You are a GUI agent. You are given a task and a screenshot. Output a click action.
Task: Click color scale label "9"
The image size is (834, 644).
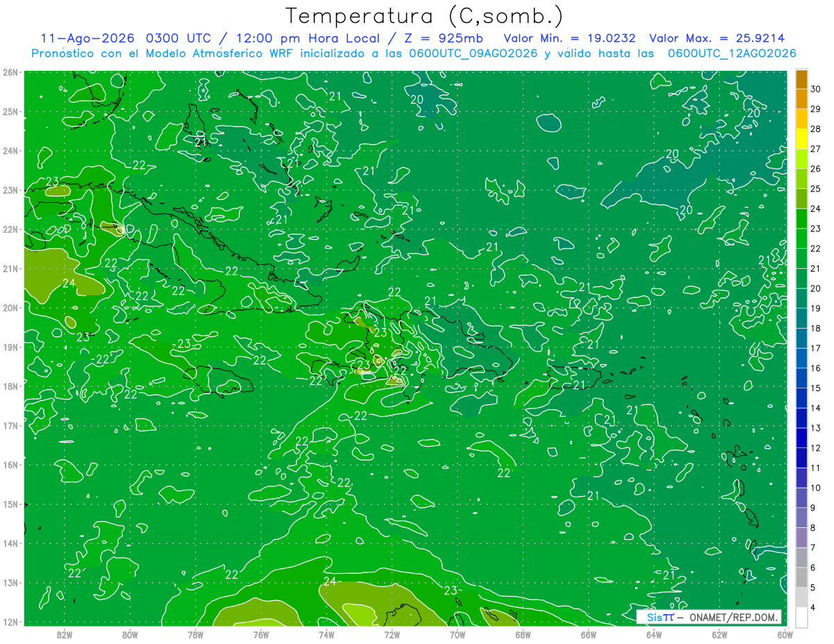pos(812,507)
